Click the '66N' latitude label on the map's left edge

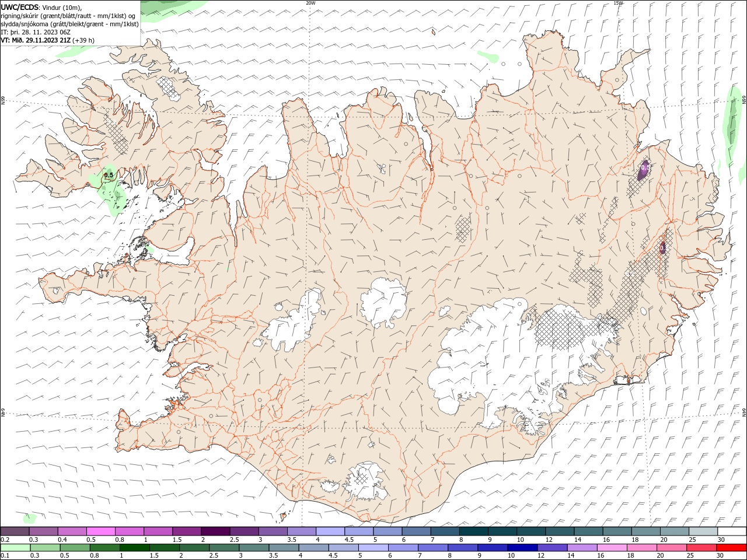[3, 101]
